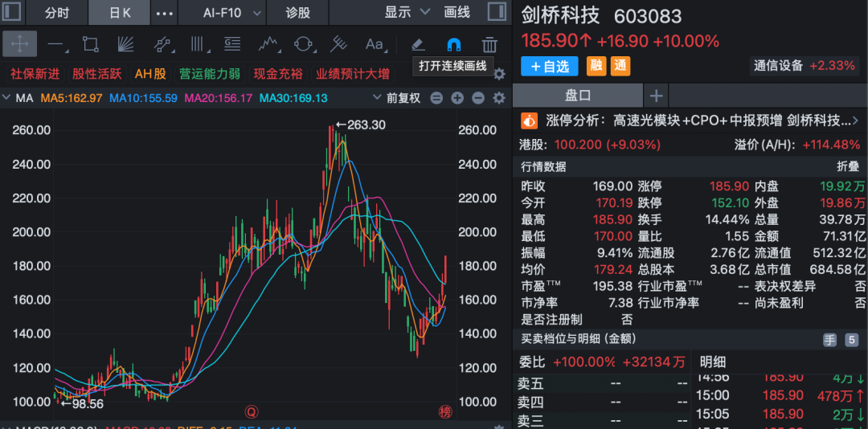Open settings gear beside stock tags
Image resolution: width=868 pixels, height=429 pixels.
click(x=499, y=74)
